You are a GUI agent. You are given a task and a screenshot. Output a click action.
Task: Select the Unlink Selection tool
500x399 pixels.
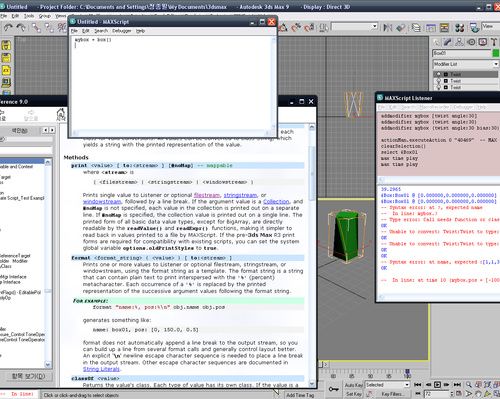coord(49,27)
